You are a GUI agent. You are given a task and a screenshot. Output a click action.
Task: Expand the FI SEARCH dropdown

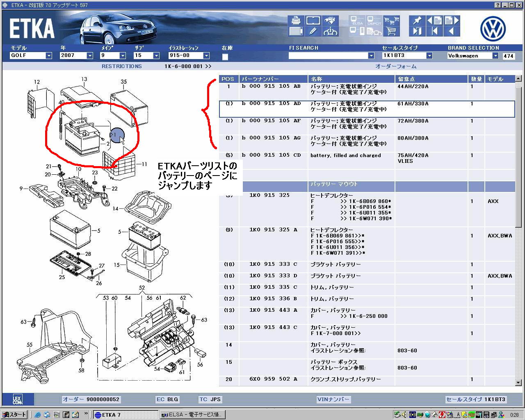[371, 56]
